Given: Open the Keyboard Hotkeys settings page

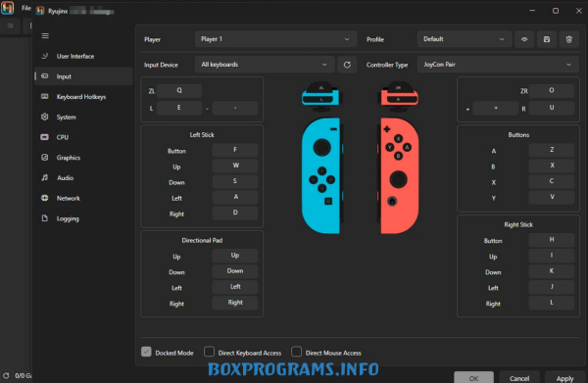Looking at the screenshot, I should [83, 97].
